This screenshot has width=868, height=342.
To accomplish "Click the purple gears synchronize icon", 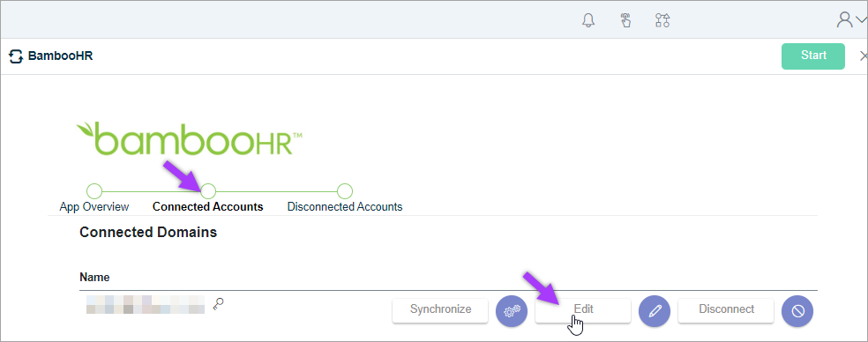I will pos(511,311).
